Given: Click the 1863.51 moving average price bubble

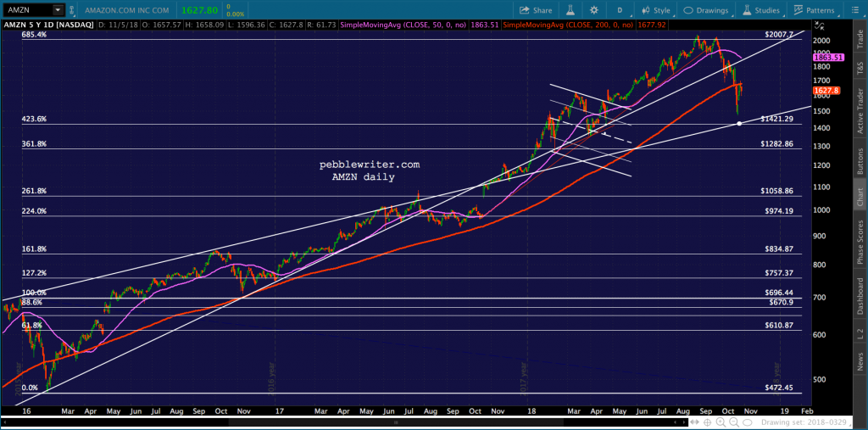Looking at the screenshot, I should [x=827, y=57].
